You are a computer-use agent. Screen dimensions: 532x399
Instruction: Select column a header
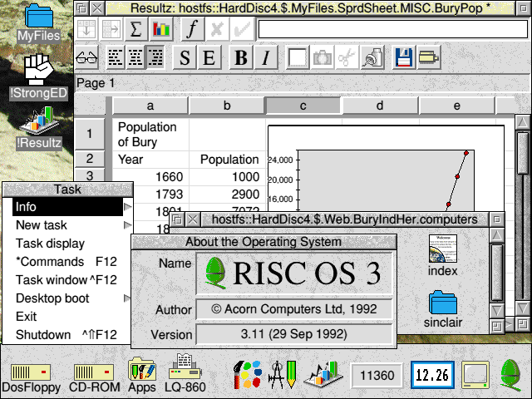150,106
